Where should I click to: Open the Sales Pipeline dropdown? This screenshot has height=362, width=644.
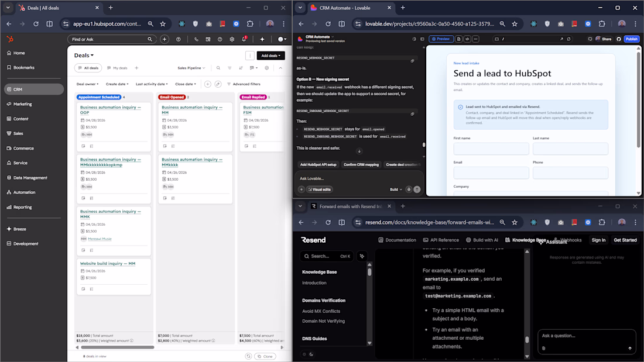[x=191, y=68]
